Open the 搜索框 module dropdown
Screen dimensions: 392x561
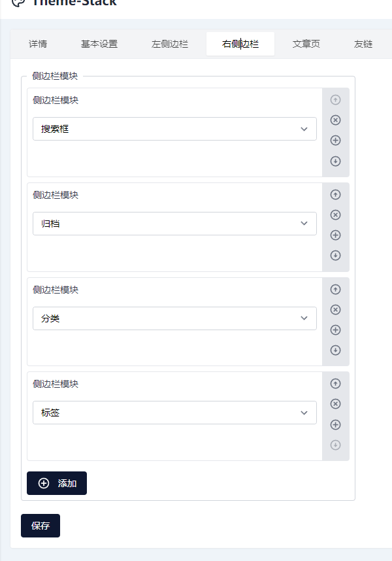[174, 129]
